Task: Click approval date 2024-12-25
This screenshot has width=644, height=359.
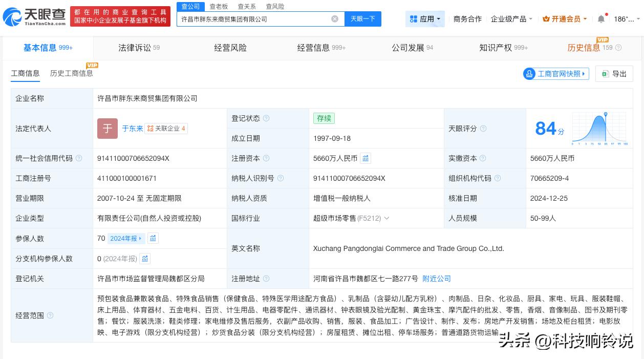Action: [x=549, y=198]
